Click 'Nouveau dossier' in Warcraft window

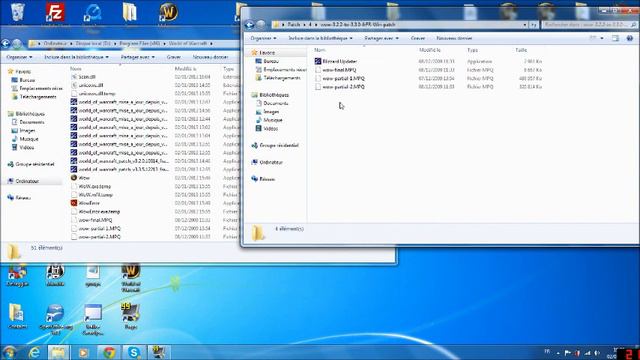point(210,57)
